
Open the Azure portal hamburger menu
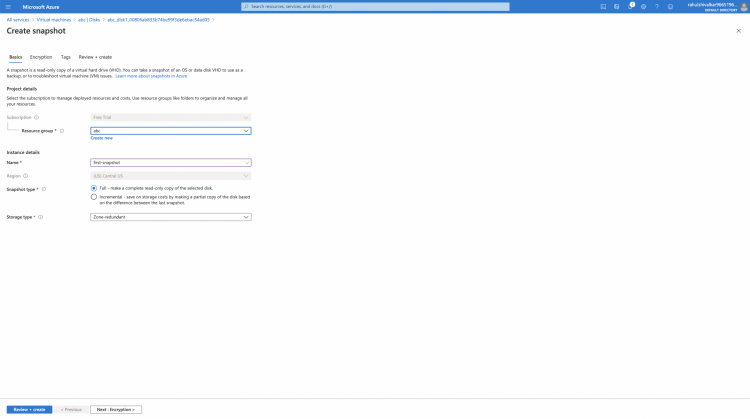[8, 6]
